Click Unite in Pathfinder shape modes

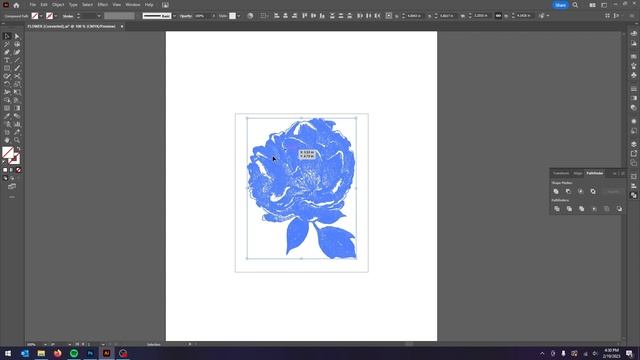(x=556, y=191)
